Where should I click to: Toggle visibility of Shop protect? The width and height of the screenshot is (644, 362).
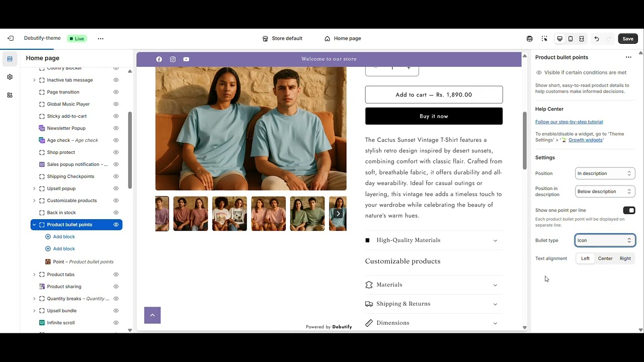pyautogui.click(x=116, y=152)
